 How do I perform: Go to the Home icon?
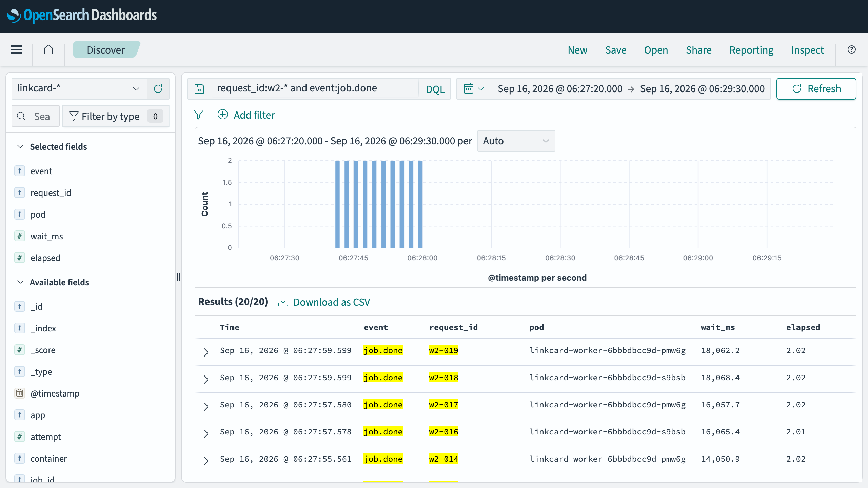click(x=48, y=50)
